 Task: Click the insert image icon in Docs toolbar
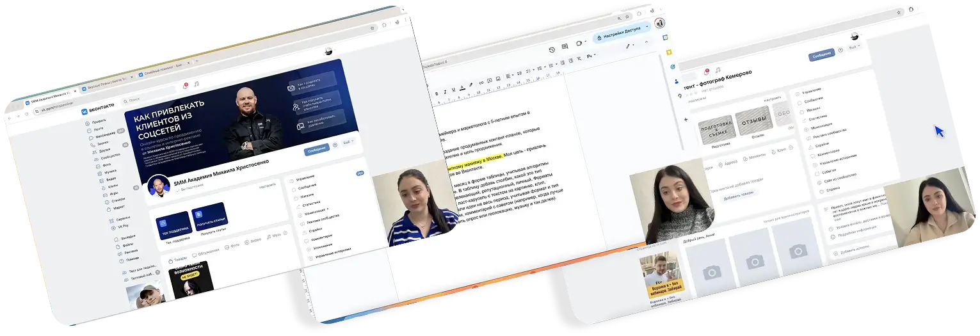[x=498, y=79]
